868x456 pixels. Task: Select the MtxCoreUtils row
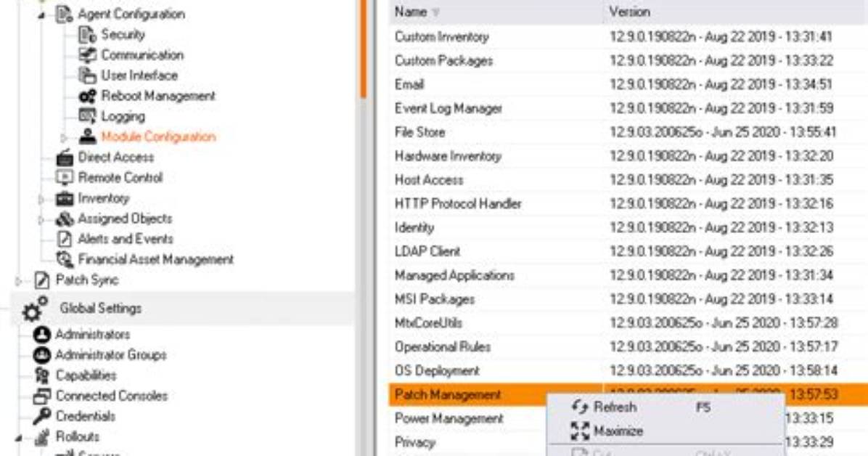629,322
